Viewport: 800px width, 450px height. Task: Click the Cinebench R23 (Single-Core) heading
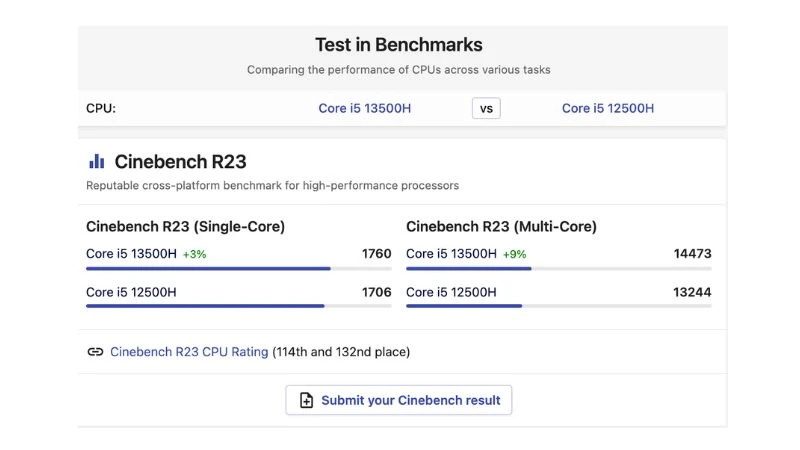click(185, 227)
